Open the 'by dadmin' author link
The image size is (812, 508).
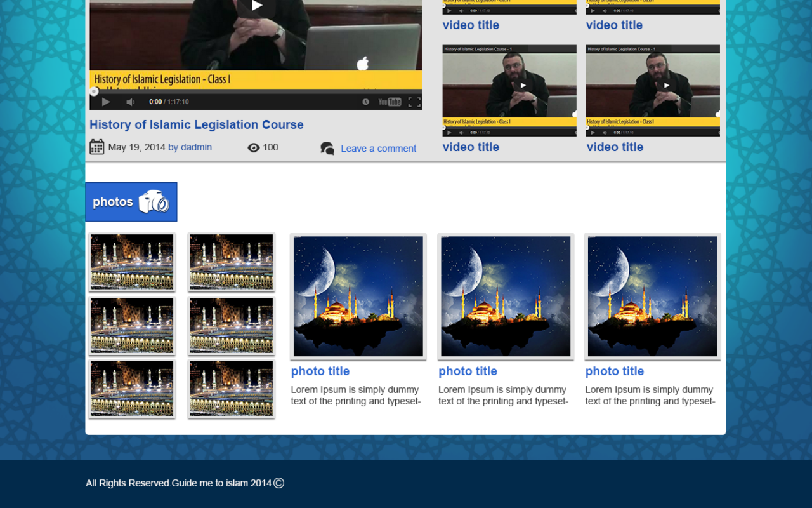190,147
